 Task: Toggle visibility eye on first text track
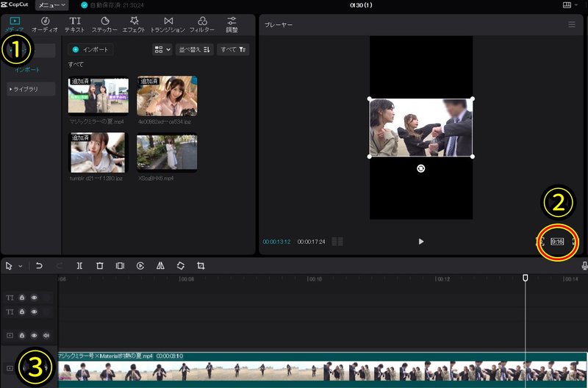[34, 298]
